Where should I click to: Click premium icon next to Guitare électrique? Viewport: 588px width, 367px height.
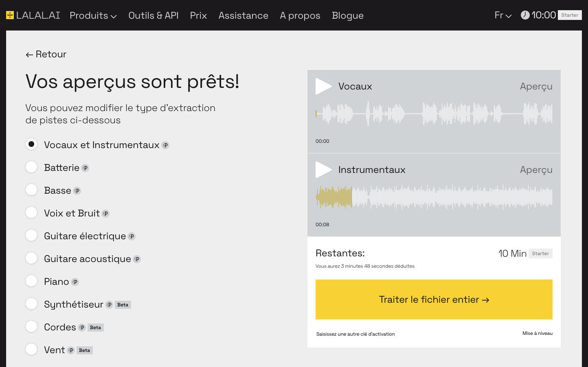[132, 236]
